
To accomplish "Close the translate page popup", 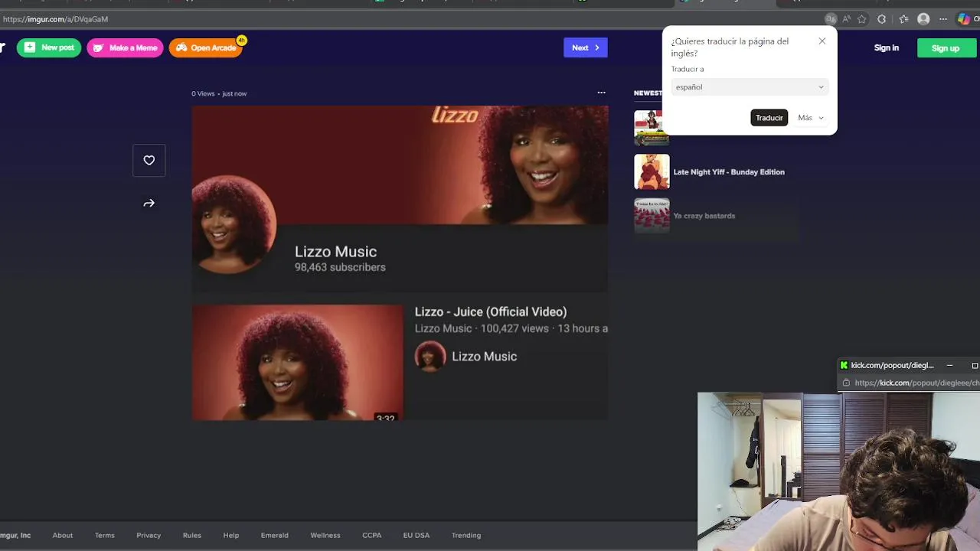I will (822, 41).
